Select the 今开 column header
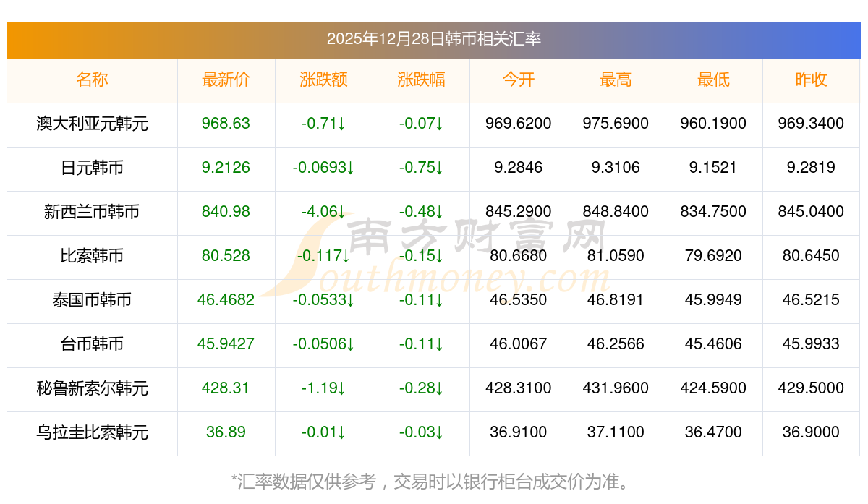 [x=519, y=80]
